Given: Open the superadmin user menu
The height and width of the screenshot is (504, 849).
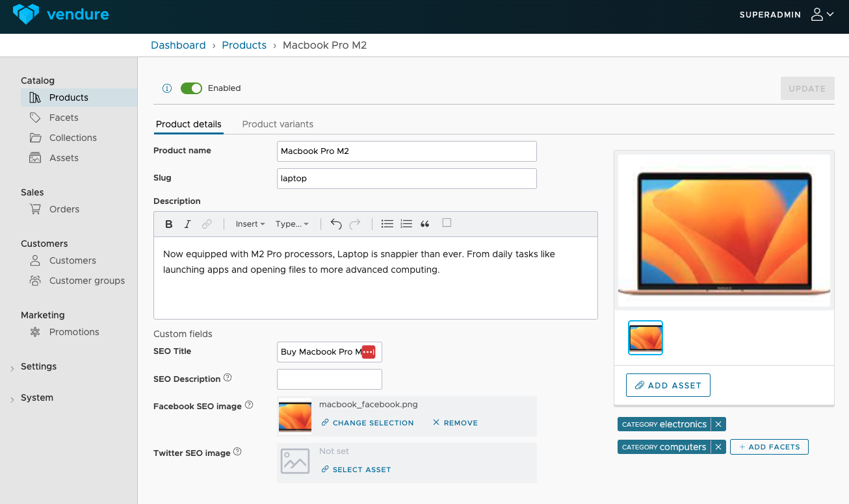Looking at the screenshot, I should point(787,14).
